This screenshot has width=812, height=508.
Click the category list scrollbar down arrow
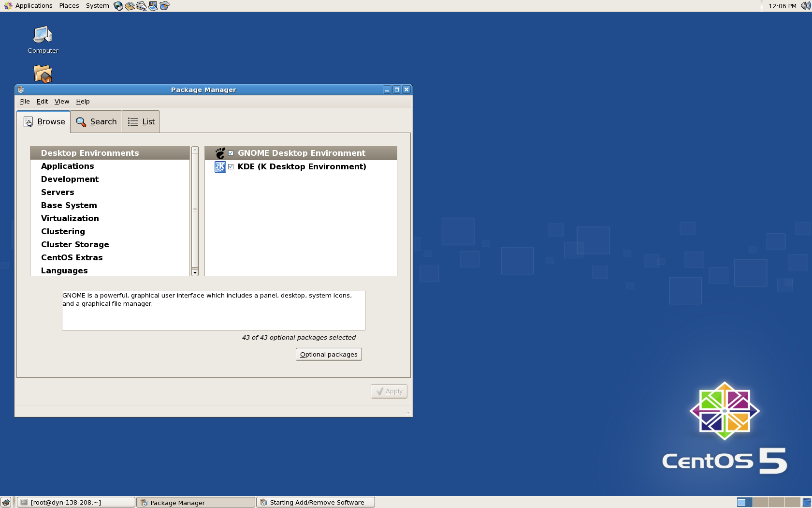tap(195, 273)
